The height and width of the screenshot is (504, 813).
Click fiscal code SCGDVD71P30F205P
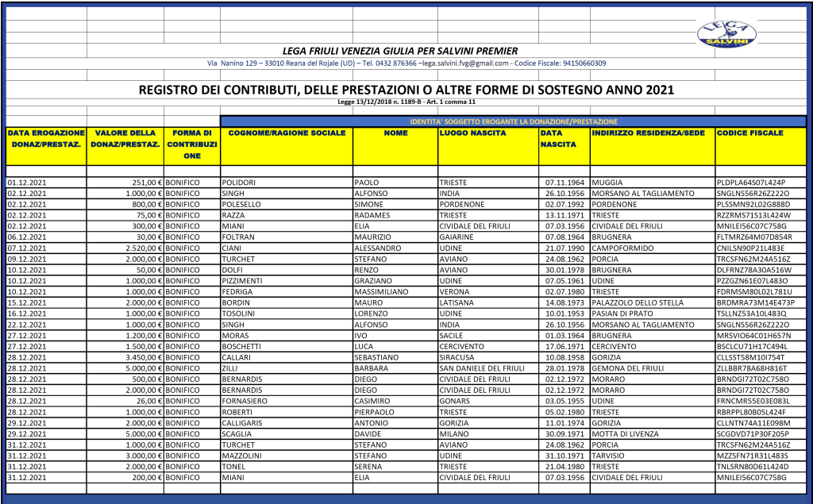point(753,434)
